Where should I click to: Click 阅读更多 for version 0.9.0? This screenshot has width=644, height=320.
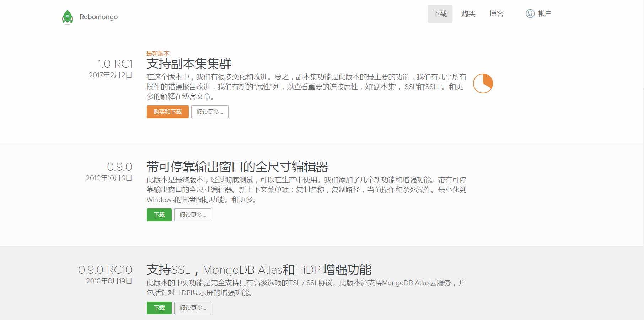[193, 215]
